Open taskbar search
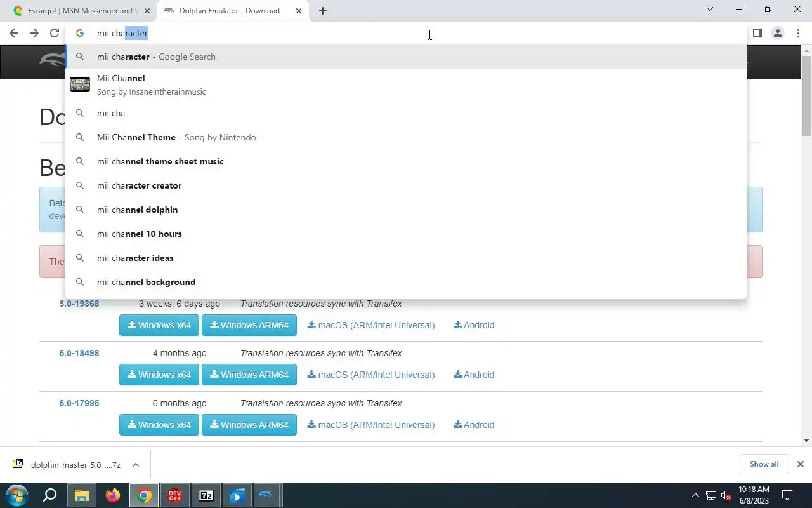Image resolution: width=812 pixels, height=508 pixels. click(49, 495)
